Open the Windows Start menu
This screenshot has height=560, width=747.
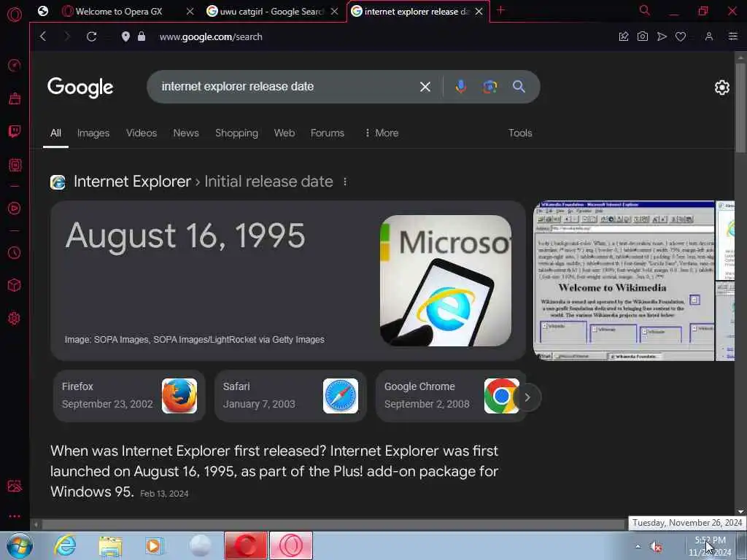tap(20, 545)
